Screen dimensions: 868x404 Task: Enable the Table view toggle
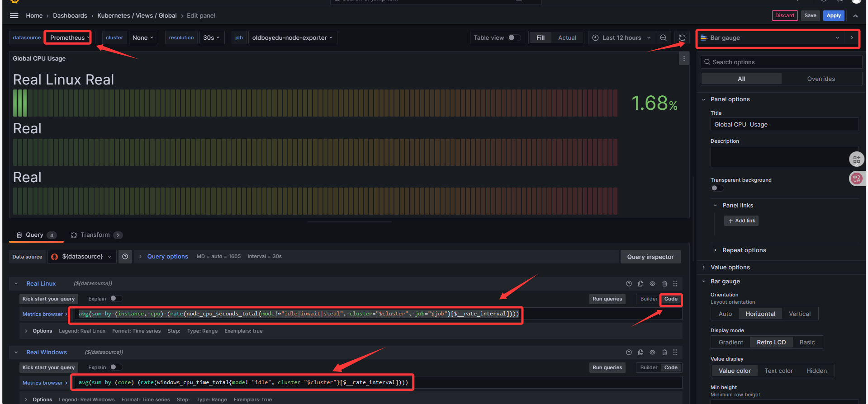(x=514, y=38)
